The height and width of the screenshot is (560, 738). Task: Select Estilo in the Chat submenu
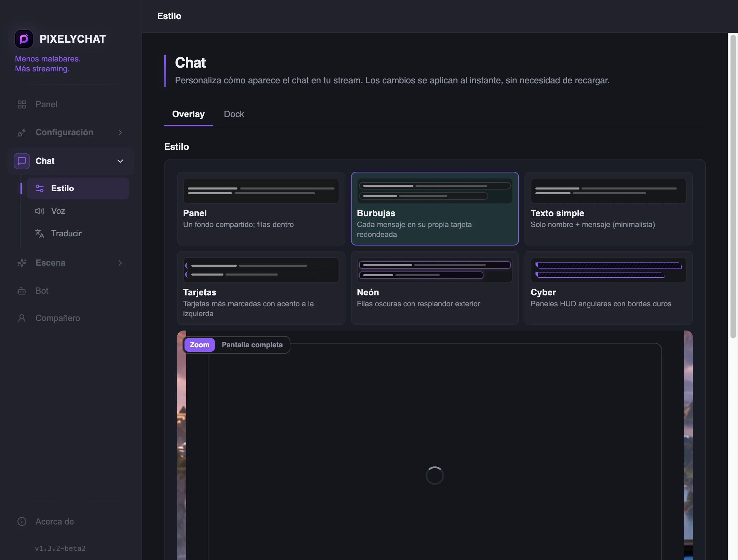[78, 188]
